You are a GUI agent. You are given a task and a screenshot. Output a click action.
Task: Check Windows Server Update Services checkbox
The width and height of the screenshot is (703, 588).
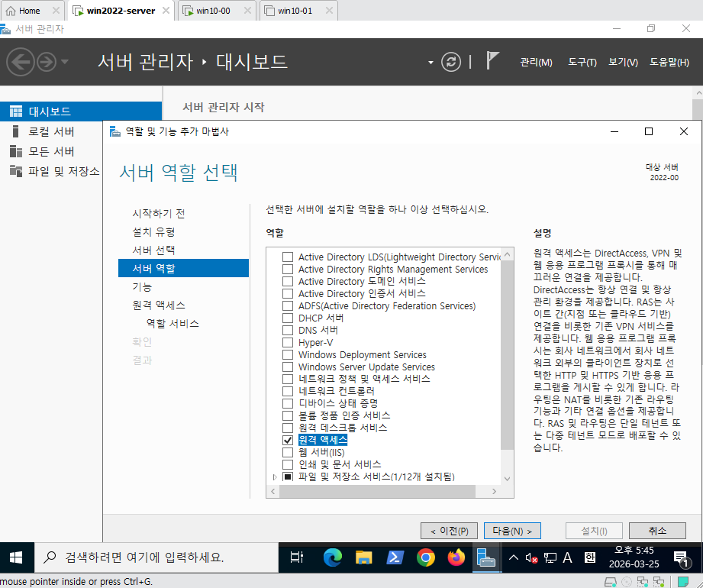288,367
